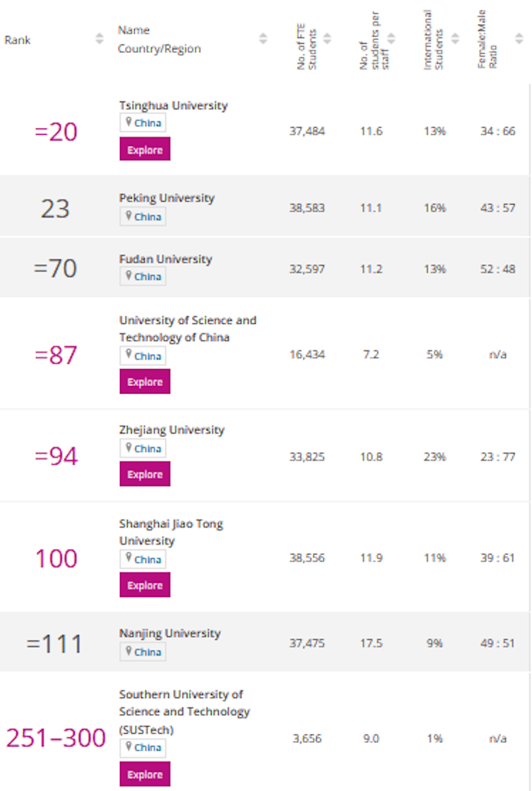Sort table by Rank column arrows

pyautogui.click(x=99, y=38)
